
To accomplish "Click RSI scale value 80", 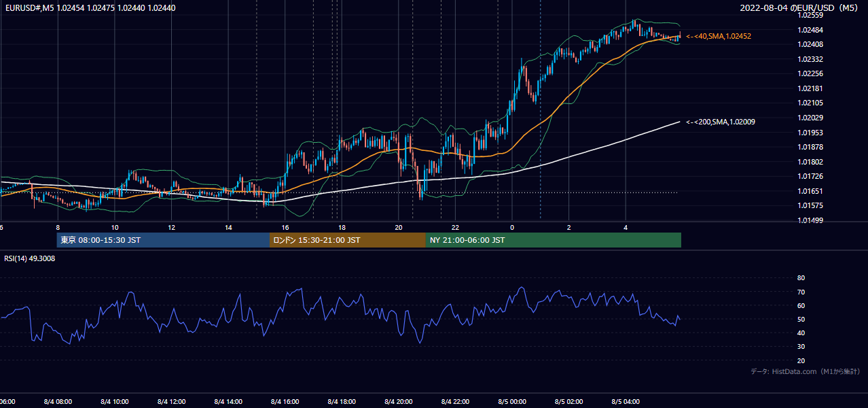I will 801,278.
